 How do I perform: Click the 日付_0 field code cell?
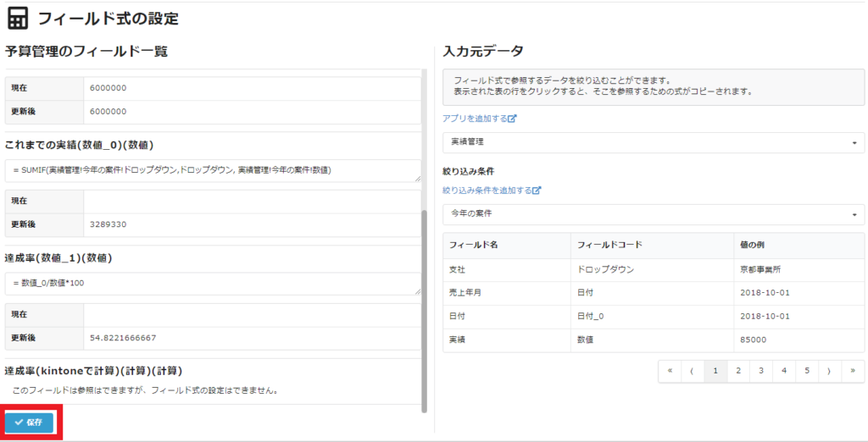652,317
